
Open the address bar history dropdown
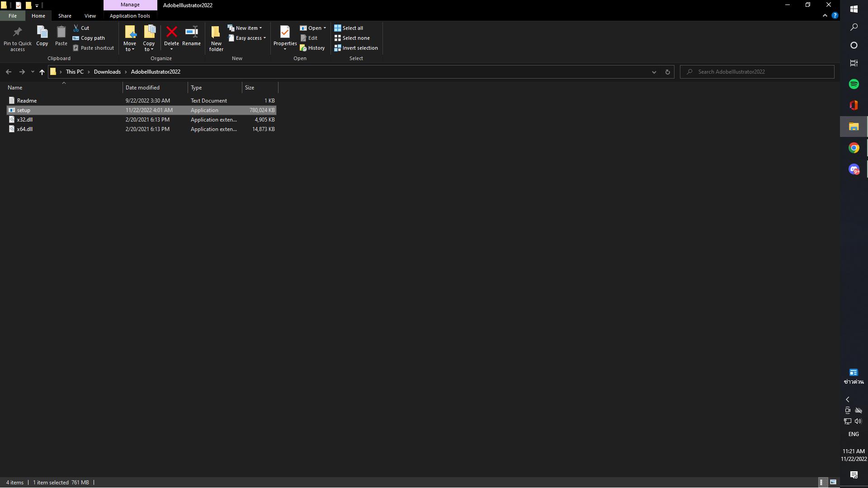654,72
